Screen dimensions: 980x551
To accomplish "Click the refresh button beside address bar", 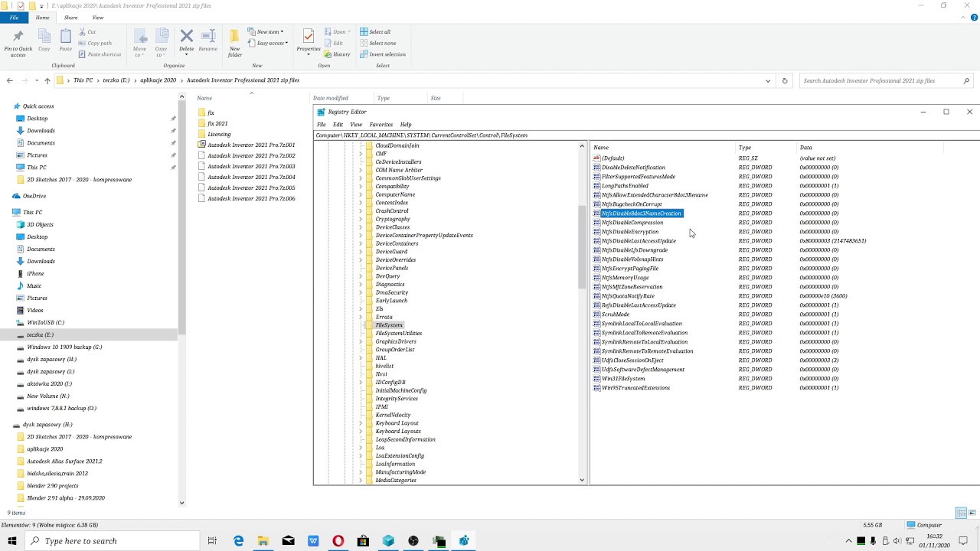I will [784, 80].
